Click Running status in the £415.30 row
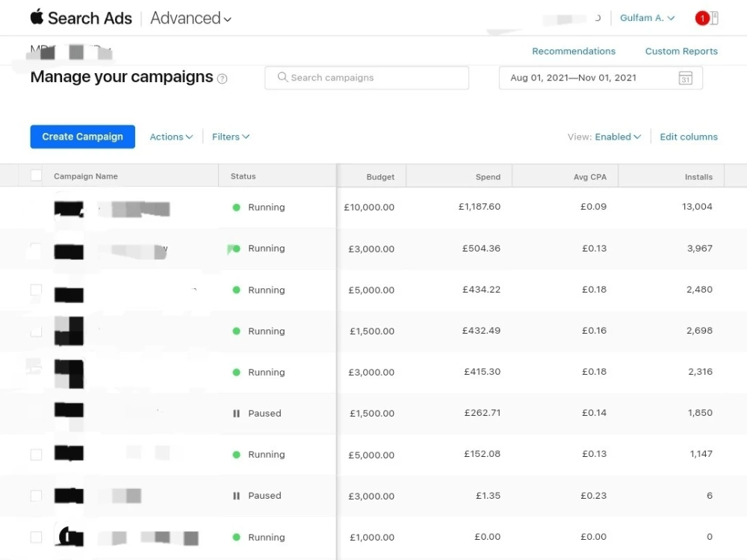The width and height of the screenshot is (747, 560). pos(267,373)
